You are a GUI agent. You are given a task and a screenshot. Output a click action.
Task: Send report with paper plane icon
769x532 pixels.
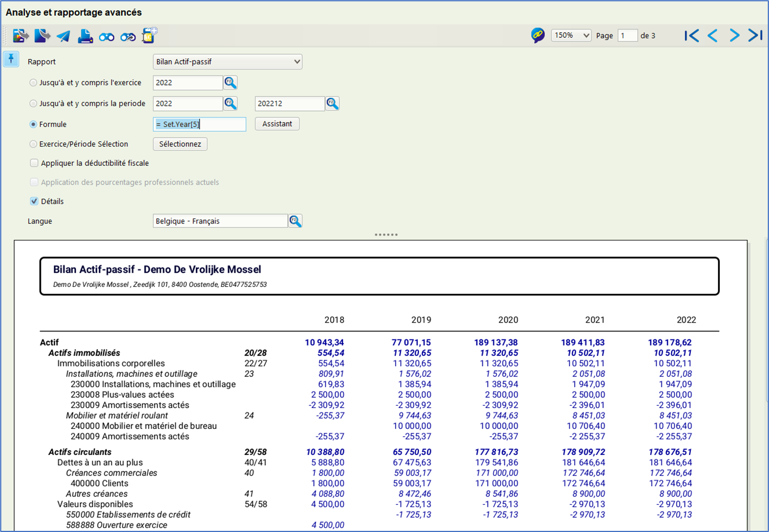tap(63, 36)
